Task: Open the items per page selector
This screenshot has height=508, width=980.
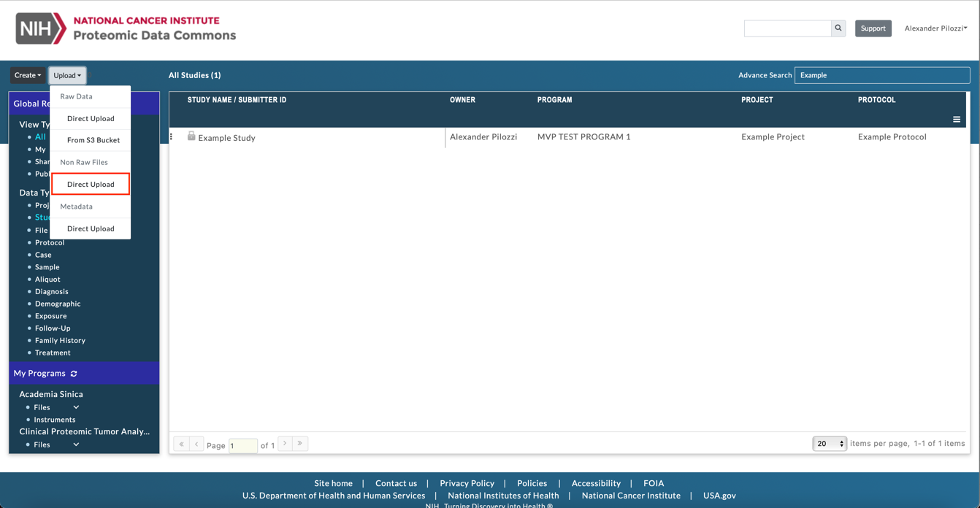Action: point(829,444)
